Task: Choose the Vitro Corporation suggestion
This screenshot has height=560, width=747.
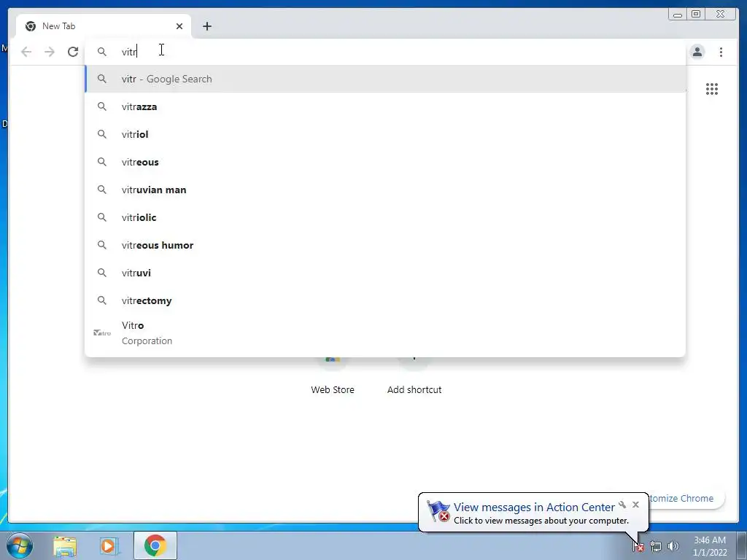Action: (385, 332)
